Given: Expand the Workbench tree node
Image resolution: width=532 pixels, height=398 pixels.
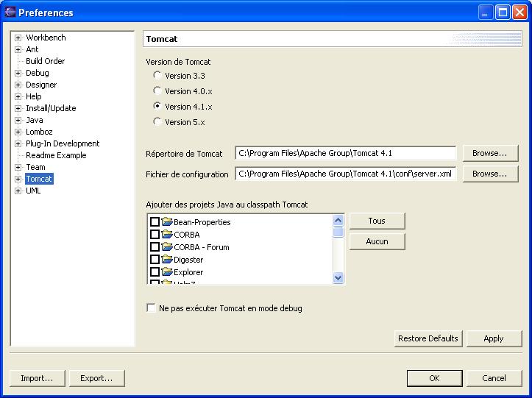Looking at the screenshot, I should (18, 38).
